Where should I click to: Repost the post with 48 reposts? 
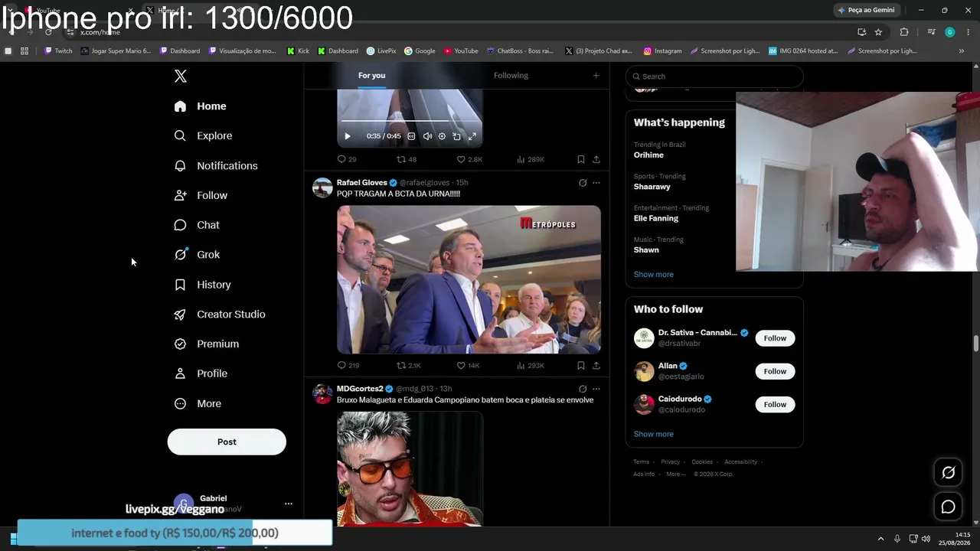(x=407, y=159)
